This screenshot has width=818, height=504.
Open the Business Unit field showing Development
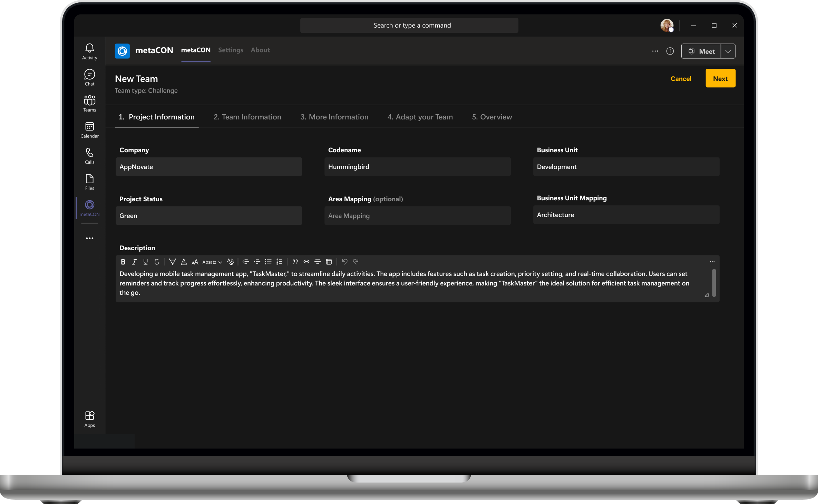point(626,167)
